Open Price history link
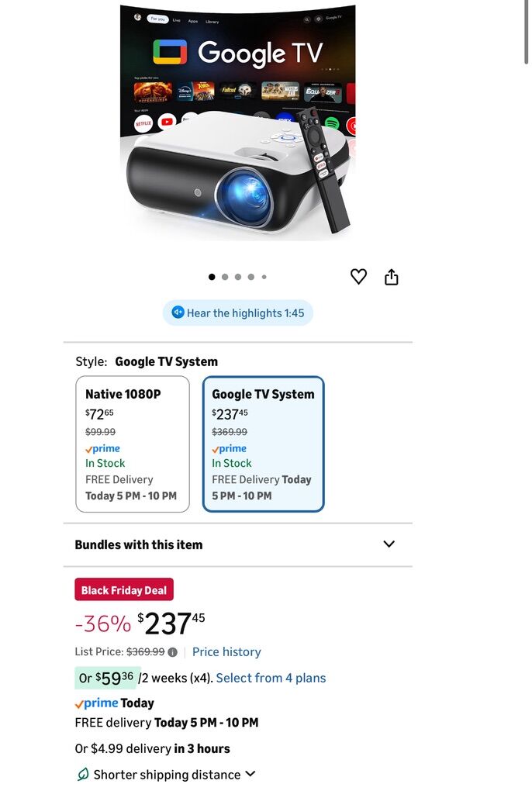The width and height of the screenshot is (532, 791). click(226, 652)
